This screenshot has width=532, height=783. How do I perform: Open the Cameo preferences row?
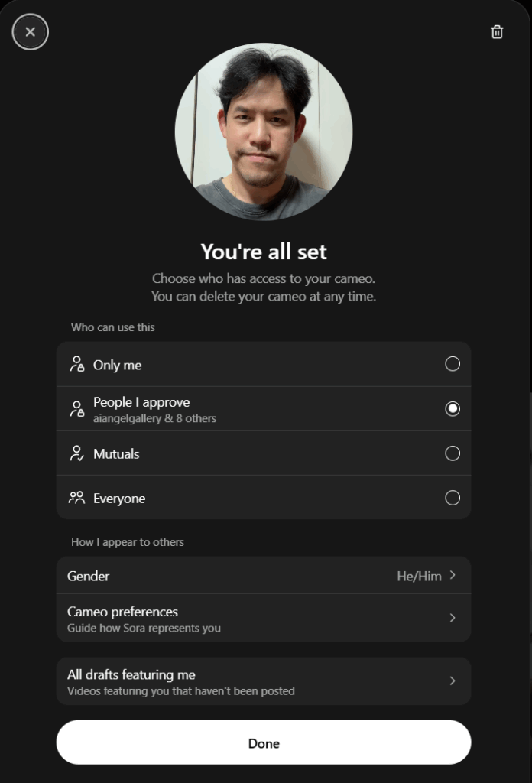click(229, 619)
